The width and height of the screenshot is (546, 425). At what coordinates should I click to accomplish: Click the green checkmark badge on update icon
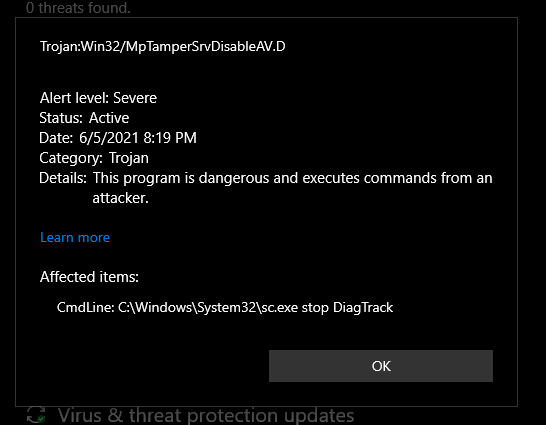click(41, 419)
